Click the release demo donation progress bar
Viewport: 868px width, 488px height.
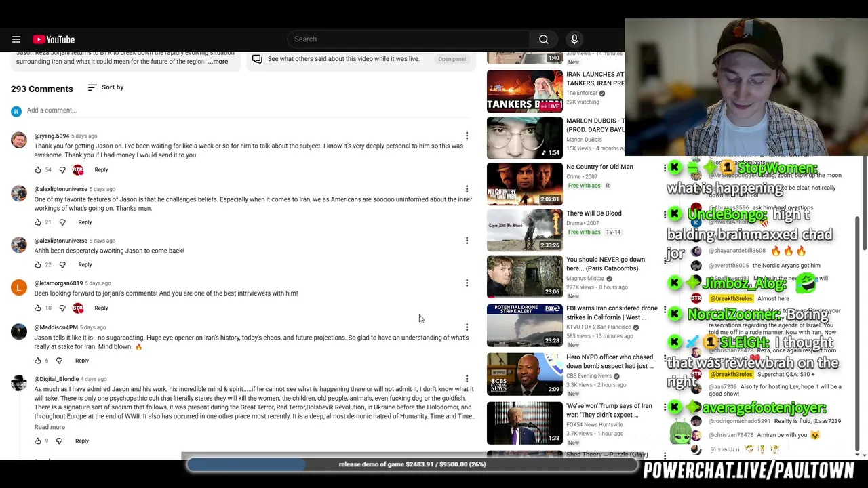412,464
